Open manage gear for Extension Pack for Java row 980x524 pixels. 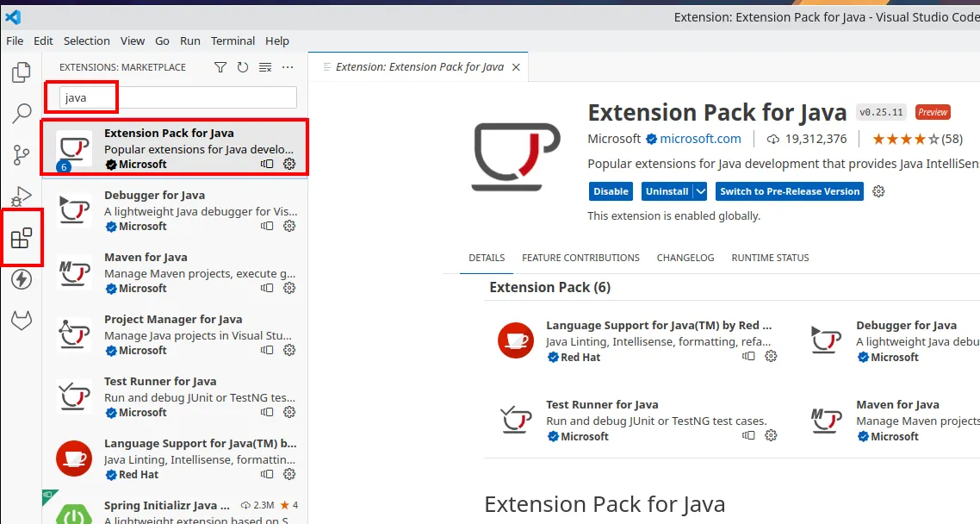(x=288, y=164)
